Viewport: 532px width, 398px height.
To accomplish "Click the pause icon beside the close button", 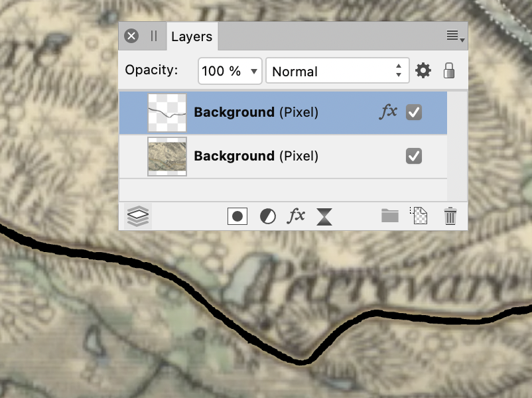I will click(153, 36).
